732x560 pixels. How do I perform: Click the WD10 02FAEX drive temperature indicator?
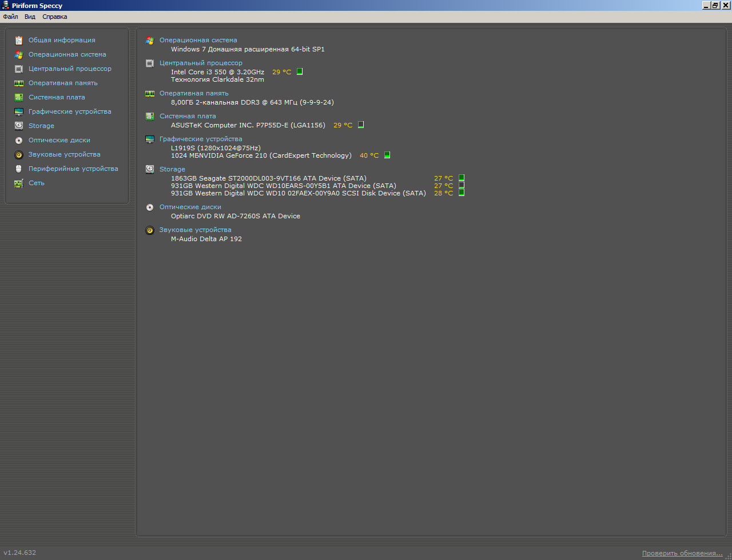[x=462, y=193]
